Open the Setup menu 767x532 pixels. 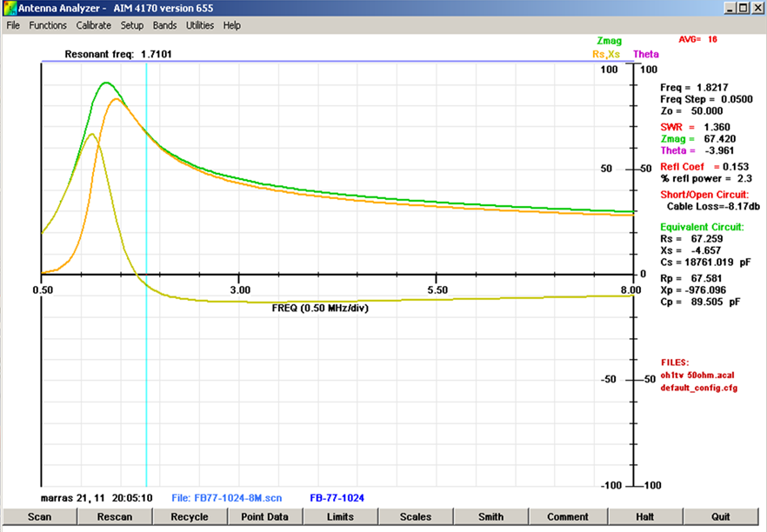[x=132, y=25]
